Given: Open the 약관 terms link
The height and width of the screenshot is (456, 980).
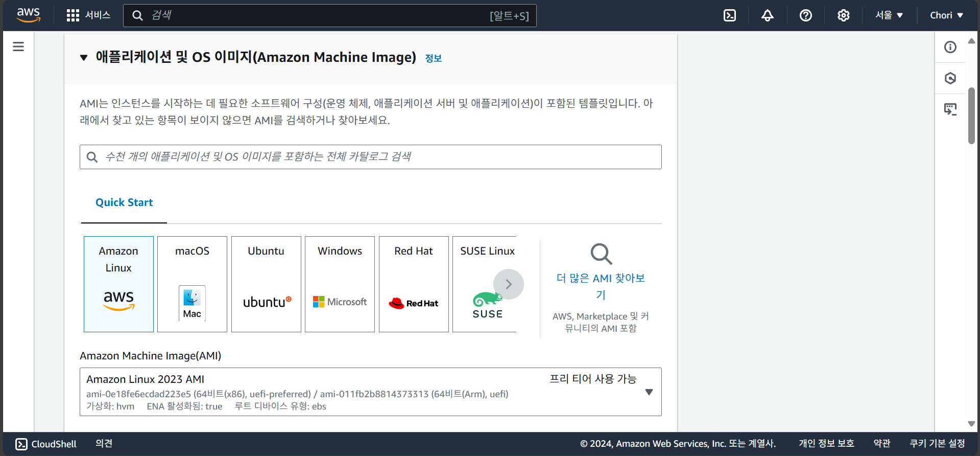Looking at the screenshot, I should (882, 444).
